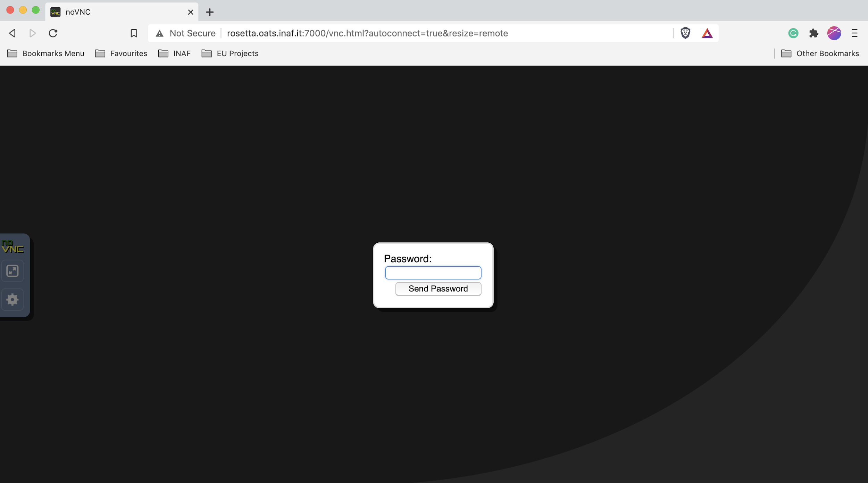Open a new tab
Image resolution: width=868 pixels, height=483 pixels.
pyautogui.click(x=210, y=12)
